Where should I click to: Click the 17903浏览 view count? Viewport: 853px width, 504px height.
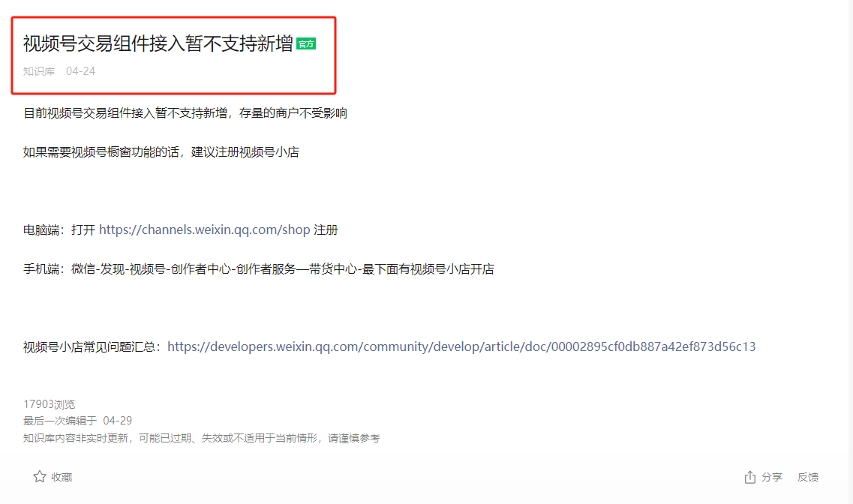pos(49,404)
